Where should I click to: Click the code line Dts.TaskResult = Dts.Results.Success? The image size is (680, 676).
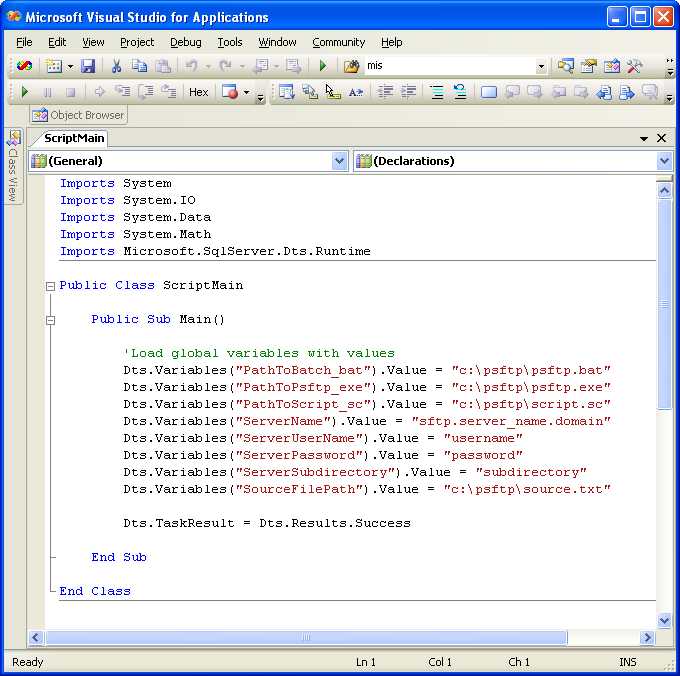(x=267, y=523)
